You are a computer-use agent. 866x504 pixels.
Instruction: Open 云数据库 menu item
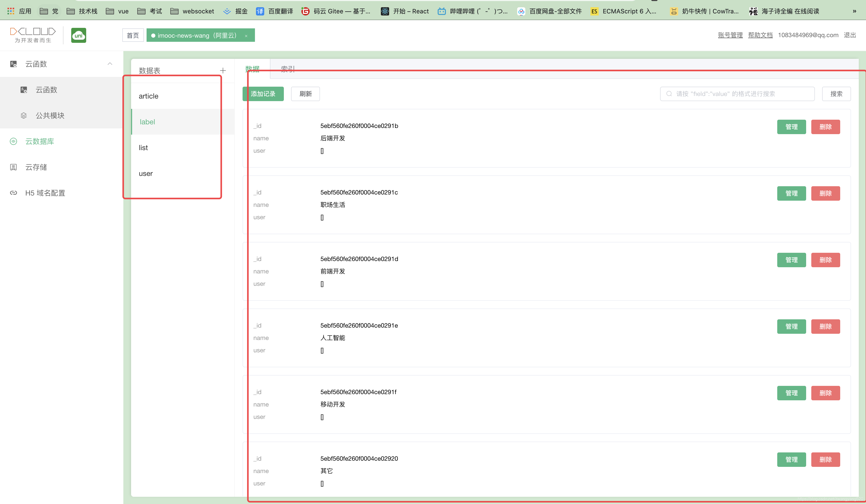click(61, 142)
